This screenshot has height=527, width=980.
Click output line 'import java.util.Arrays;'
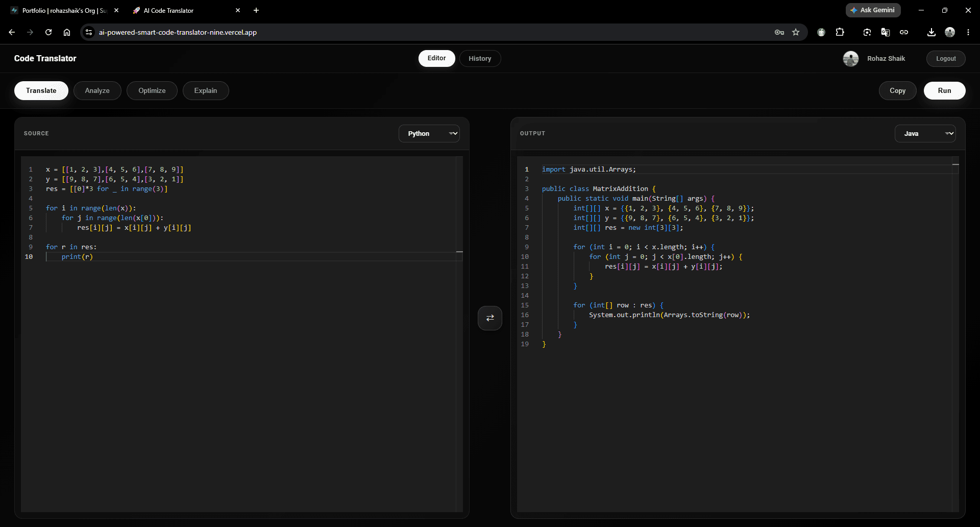[589, 169]
